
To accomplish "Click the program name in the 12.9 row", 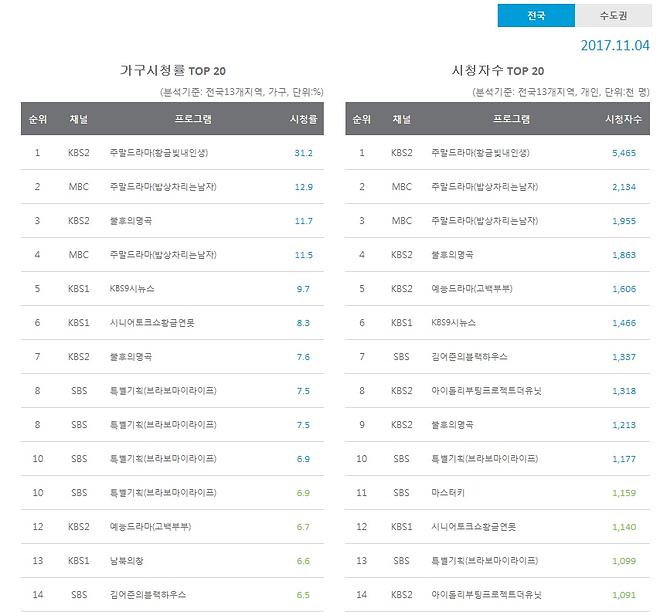I will point(163,186).
